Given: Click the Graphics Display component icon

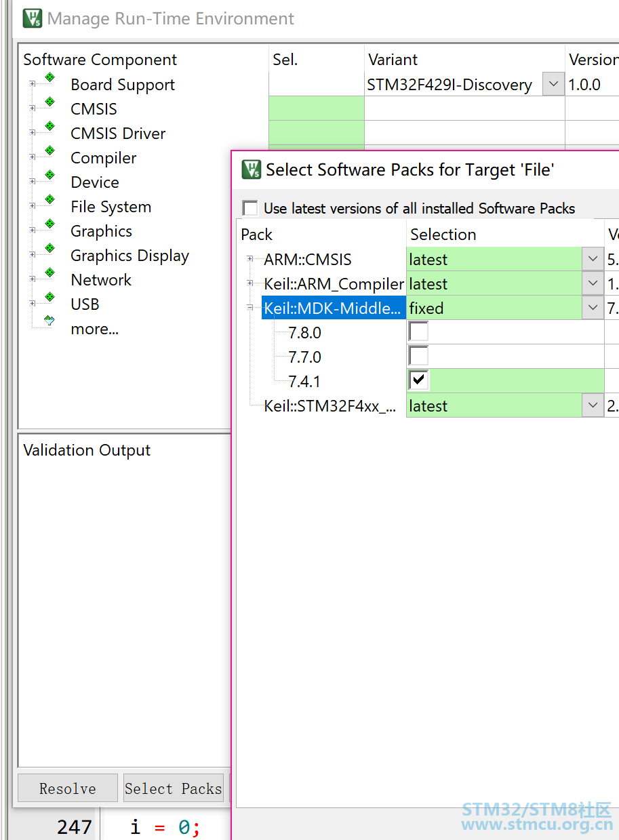Looking at the screenshot, I should click(x=49, y=248).
